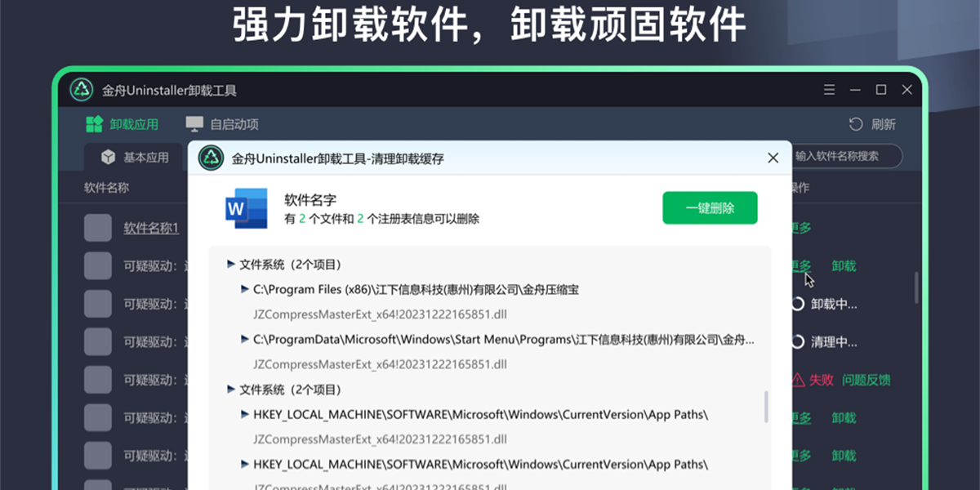Click the 一键删除 button
980x490 pixels.
[x=710, y=208]
